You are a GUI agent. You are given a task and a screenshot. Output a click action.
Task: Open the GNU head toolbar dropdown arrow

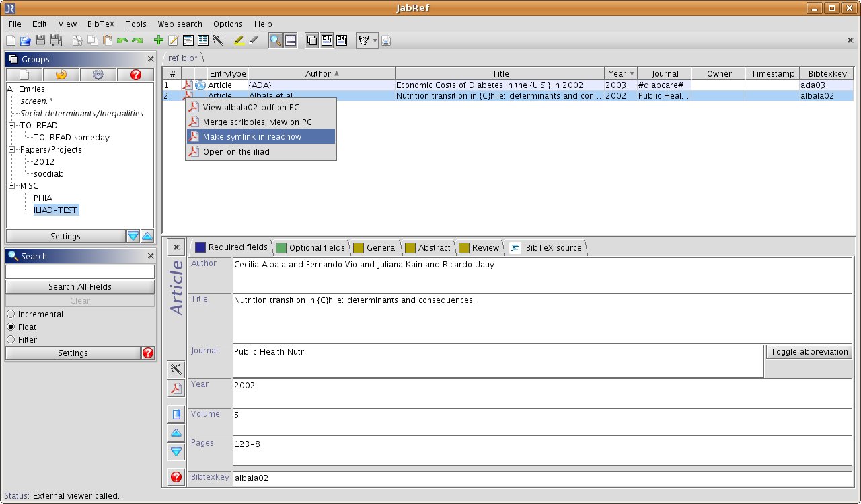[375, 41]
